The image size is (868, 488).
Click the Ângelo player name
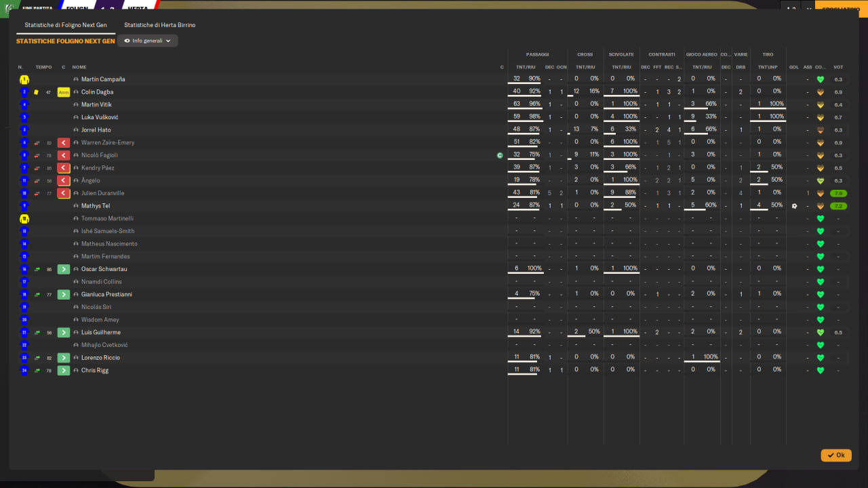(91, 181)
